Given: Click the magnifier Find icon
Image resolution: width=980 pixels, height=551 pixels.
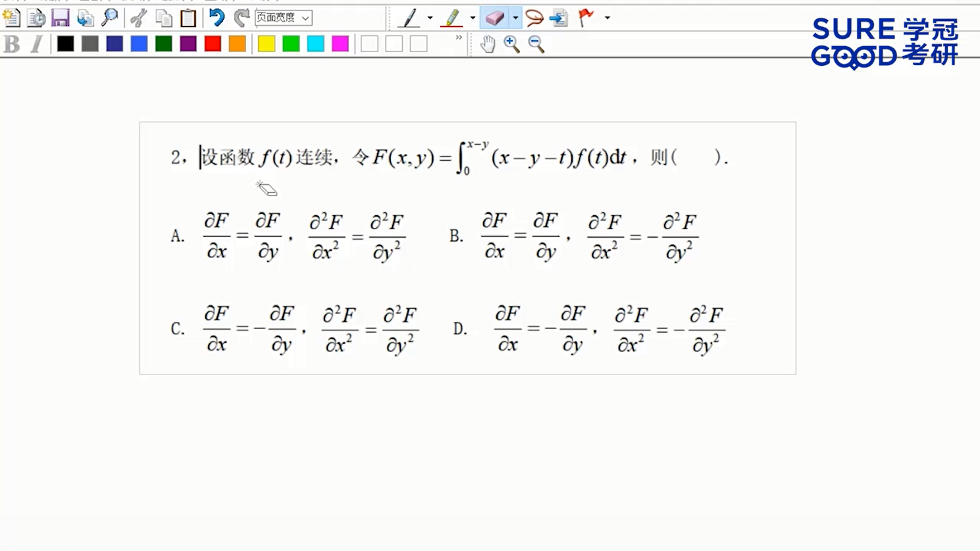Looking at the screenshot, I should 110,18.
